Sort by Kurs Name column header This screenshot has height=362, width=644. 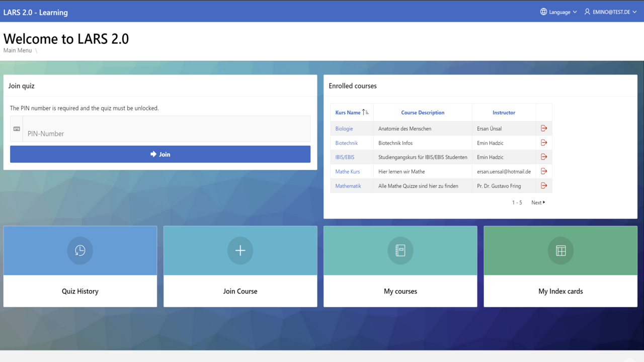point(348,113)
